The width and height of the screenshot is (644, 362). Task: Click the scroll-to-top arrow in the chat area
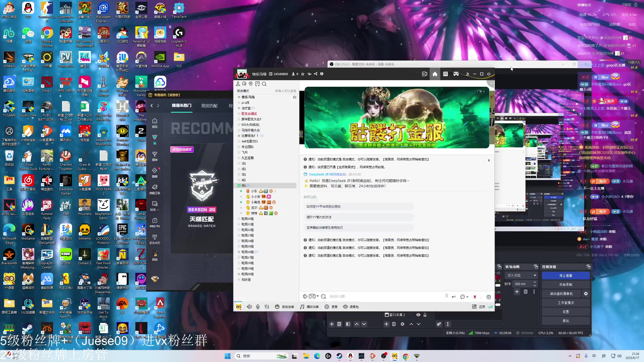[x=489, y=160]
